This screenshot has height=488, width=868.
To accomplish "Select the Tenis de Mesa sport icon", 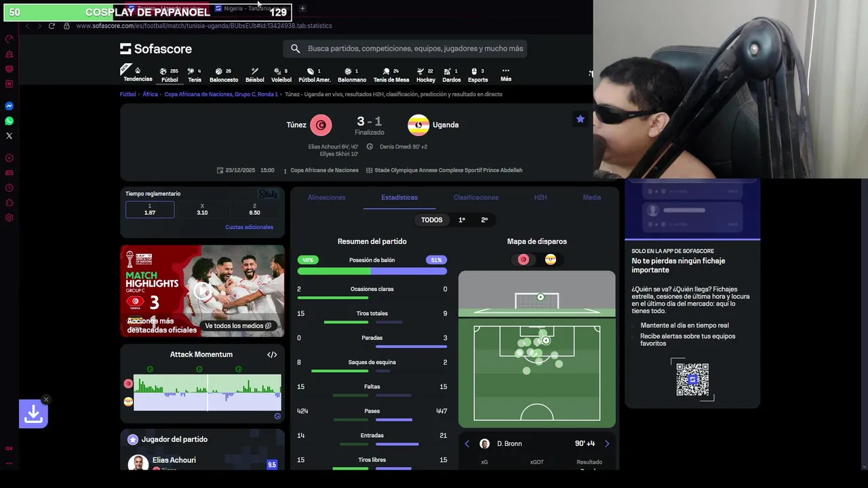I will point(391,75).
